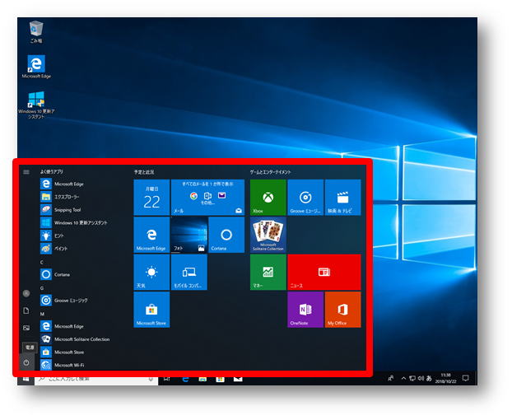Viewport: 512px width, 420px height.
Task: Open the Photos (フォト) tile
Action: tap(189, 235)
